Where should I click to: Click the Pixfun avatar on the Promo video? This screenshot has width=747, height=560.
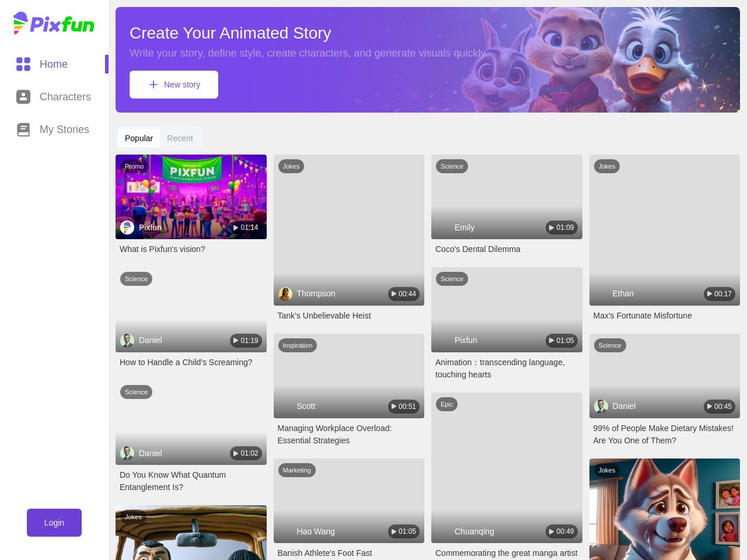point(127,228)
